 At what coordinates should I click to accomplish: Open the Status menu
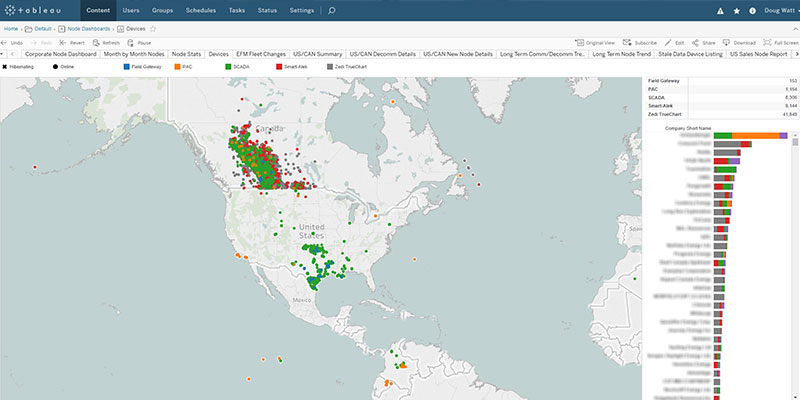tap(267, 10)
